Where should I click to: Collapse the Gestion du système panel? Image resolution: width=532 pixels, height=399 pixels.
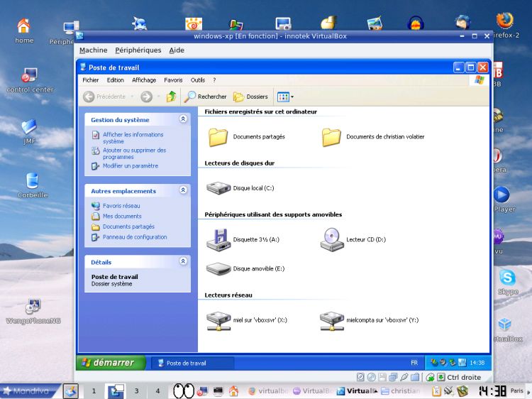(x=183, y=119)
